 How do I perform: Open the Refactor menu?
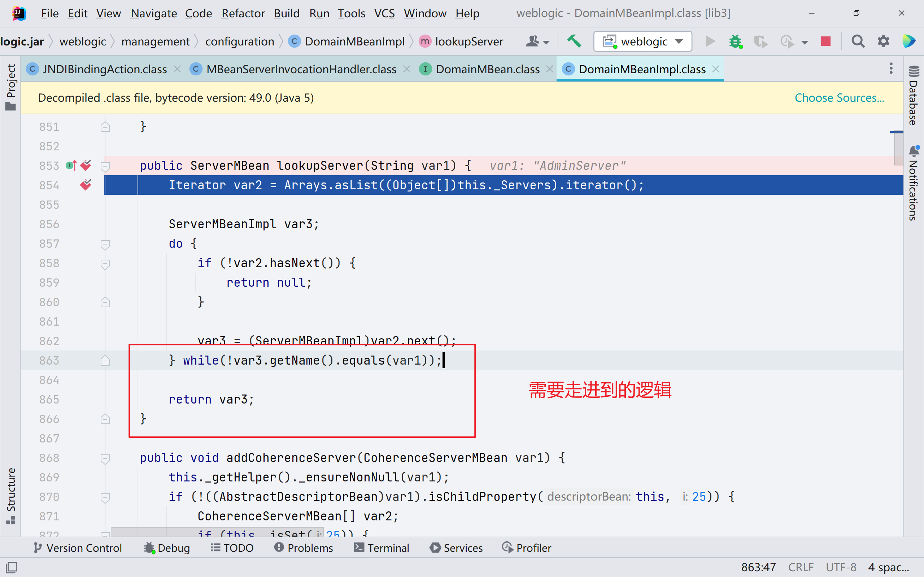(x=243, y=13)
